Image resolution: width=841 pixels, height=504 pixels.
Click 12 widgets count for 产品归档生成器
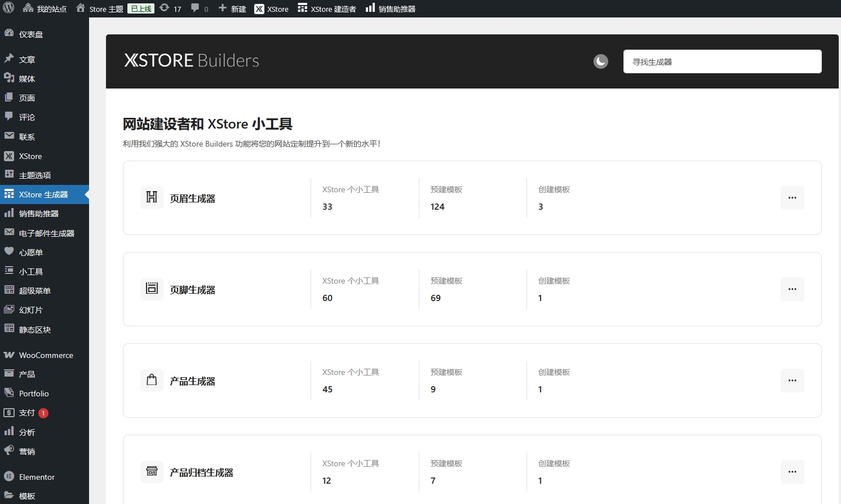pyautogui.click(x=327, y=481)
